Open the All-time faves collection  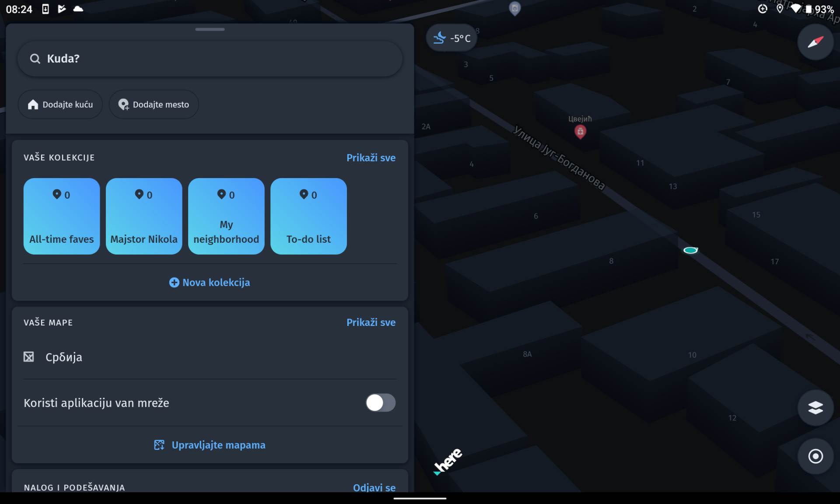[62, 216]
